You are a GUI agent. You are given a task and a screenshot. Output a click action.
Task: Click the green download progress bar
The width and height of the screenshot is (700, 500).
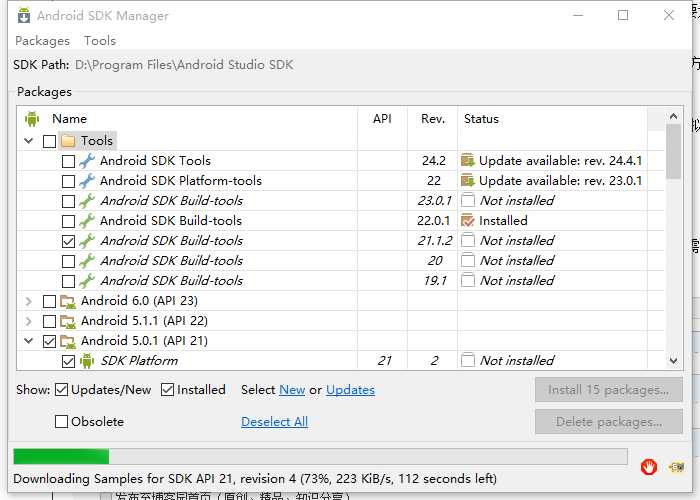click(61, 457)
